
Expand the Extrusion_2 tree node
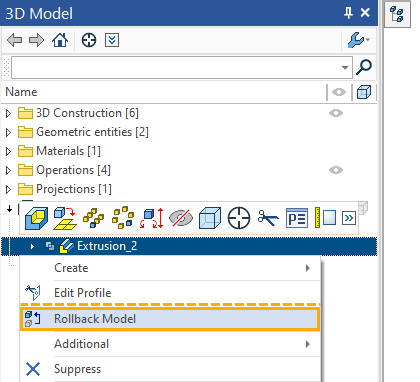32,247
